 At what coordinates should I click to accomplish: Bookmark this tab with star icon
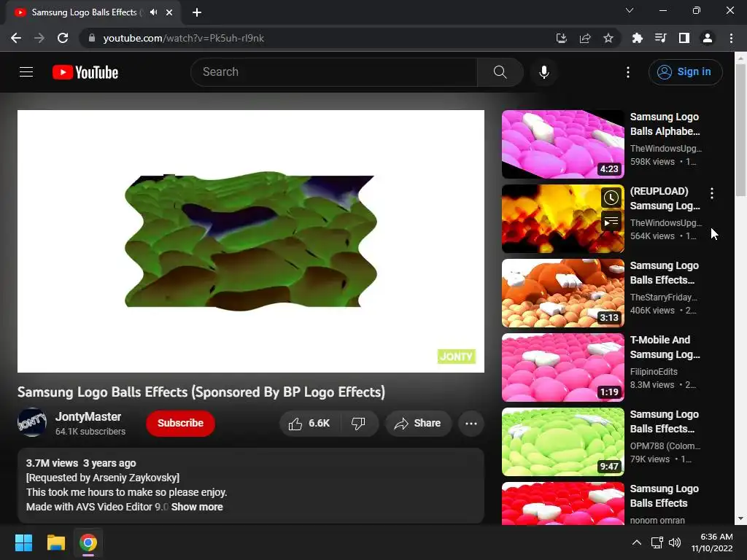point(608,38)
